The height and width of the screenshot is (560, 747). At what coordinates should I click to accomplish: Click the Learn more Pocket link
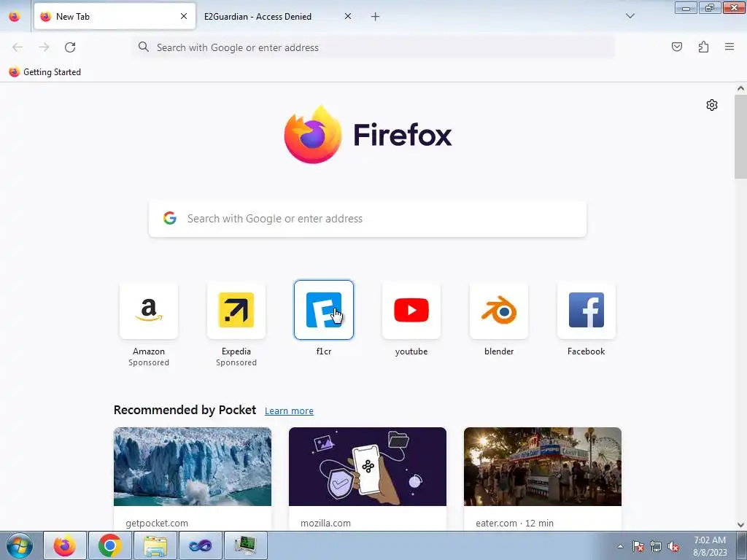point(289,411)
